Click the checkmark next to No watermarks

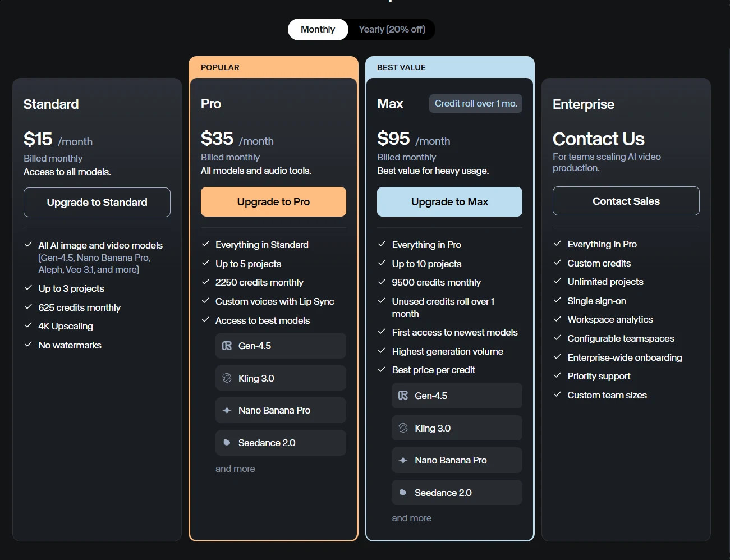coord(28,345)
